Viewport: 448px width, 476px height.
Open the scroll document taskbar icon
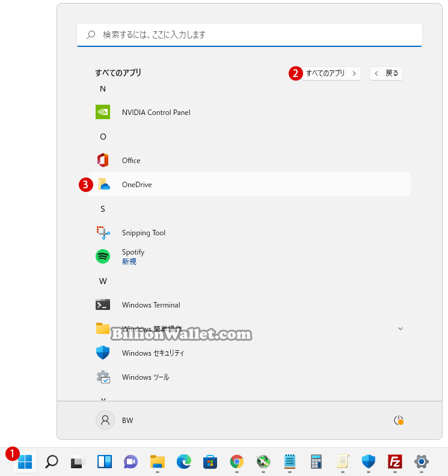pos(342,462)
